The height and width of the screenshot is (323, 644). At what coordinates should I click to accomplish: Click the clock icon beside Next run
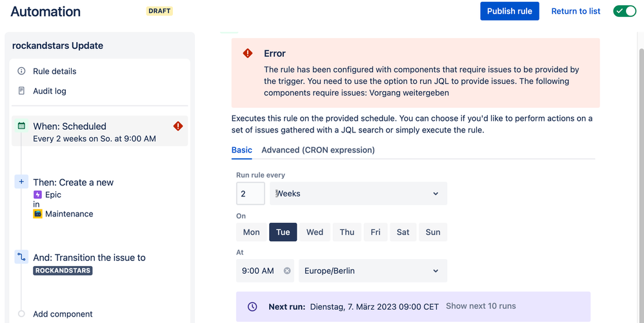[252, 307]
